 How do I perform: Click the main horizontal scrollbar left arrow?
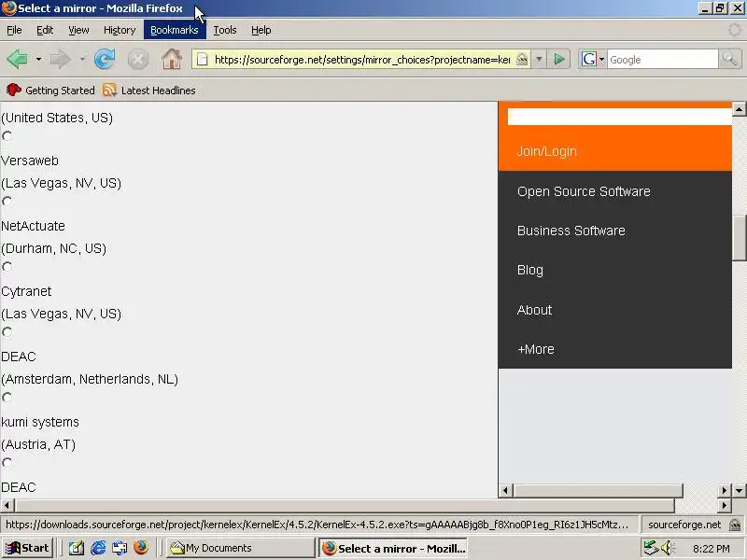[7, 505]
